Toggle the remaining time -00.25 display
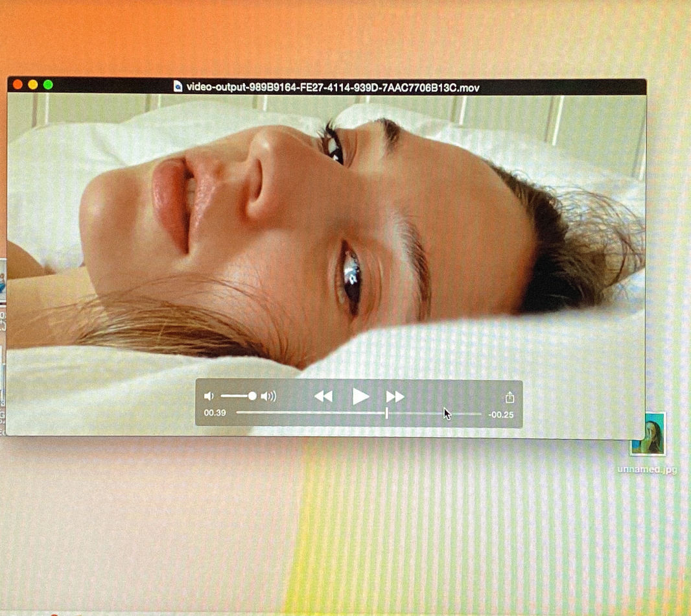The width and height of the screenshot is (691, 616). (500, 414)
